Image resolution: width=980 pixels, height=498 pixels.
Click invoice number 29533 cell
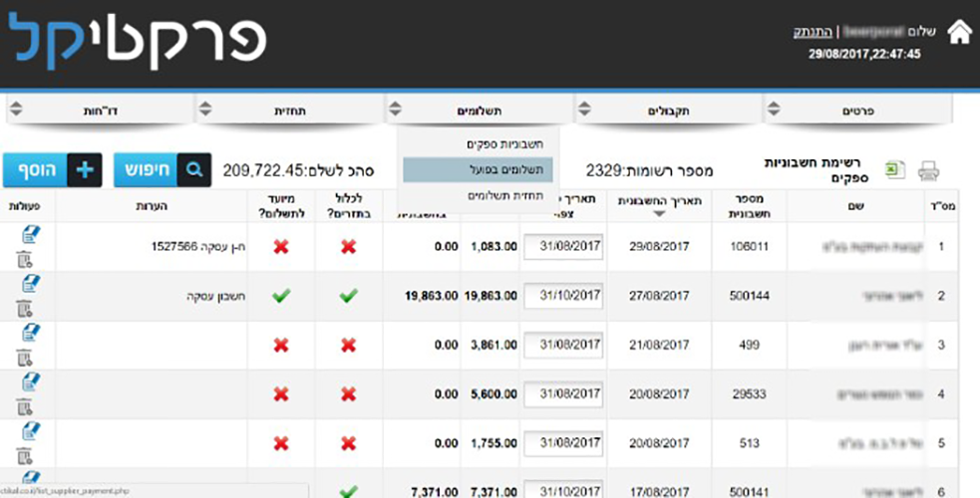point(749,393)
